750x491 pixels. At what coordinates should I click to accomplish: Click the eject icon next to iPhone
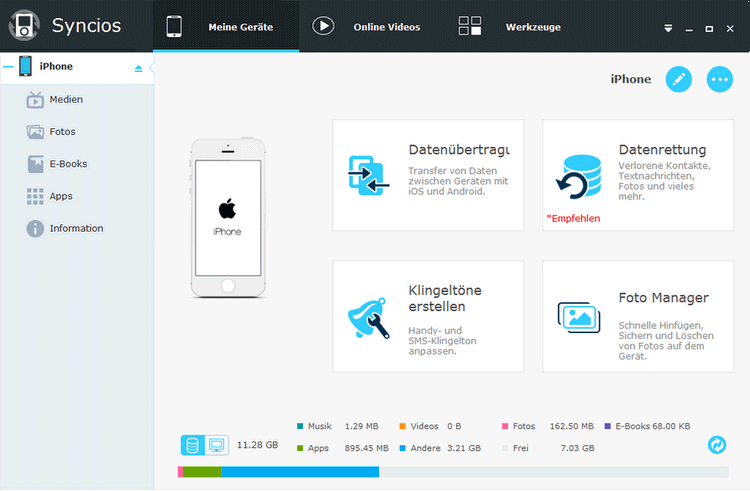[x=138, y=68]
